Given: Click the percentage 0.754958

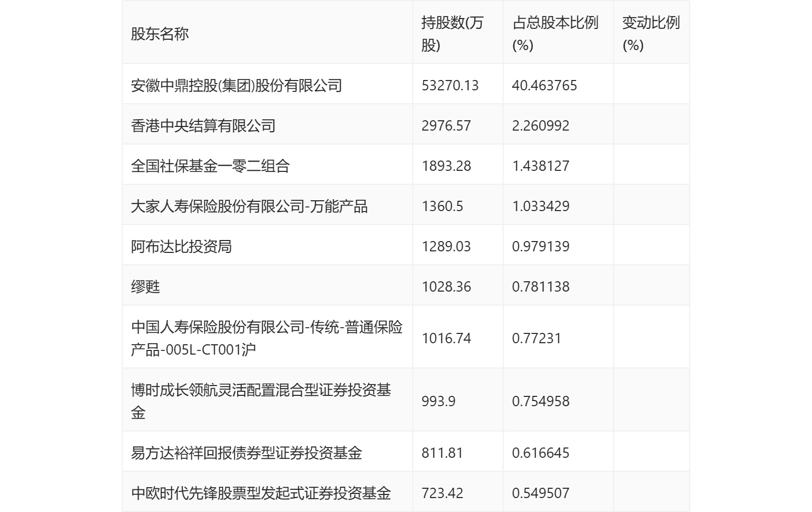Looking at the screenshot, I should click(x=541, y=401).
